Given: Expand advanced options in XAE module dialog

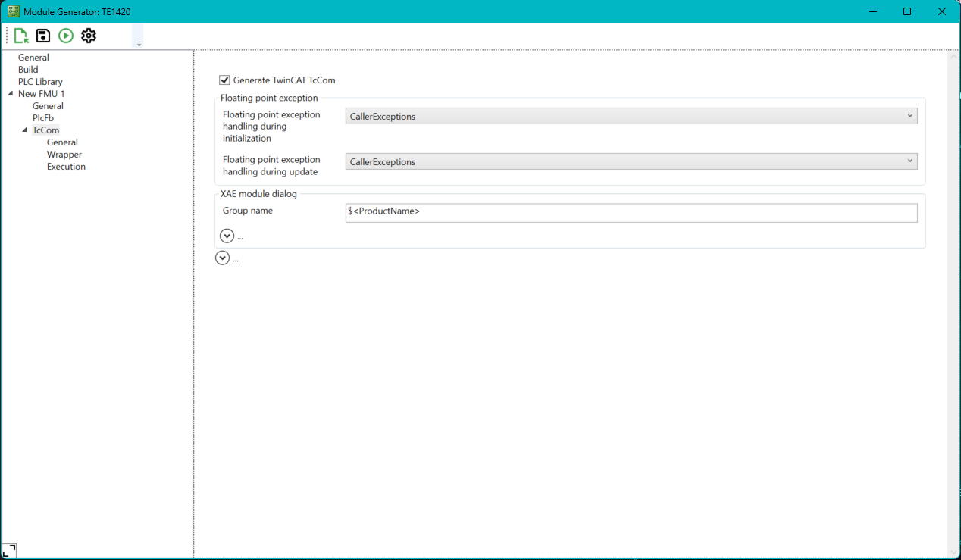Looking at the screenshot, I should click(227, 236).
